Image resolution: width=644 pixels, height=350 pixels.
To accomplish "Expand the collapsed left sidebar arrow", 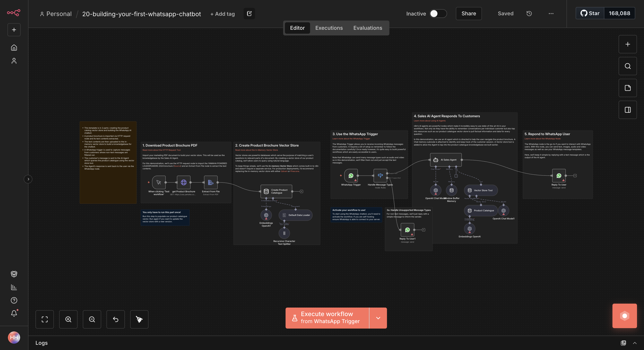I will pos(28,179).
